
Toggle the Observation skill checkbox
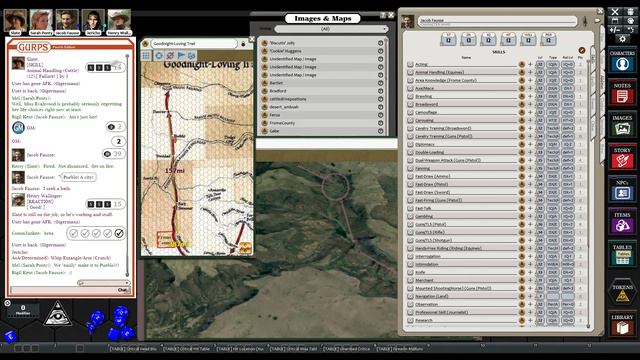[410, 304]
